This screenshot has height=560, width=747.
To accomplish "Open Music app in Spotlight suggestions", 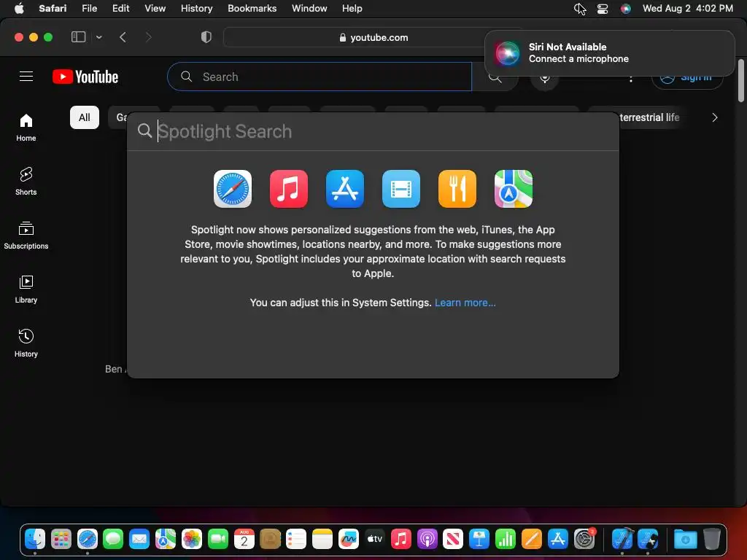I will pyautogui.click(x=289, y=189).
